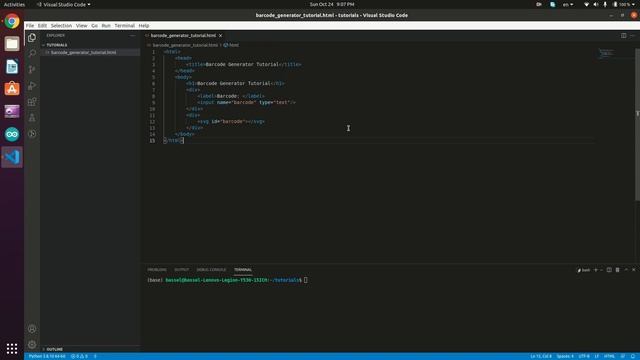Close the terminal panel
Image resolution: width=640 pixels, height=360 pixels.
click(633, 270)
